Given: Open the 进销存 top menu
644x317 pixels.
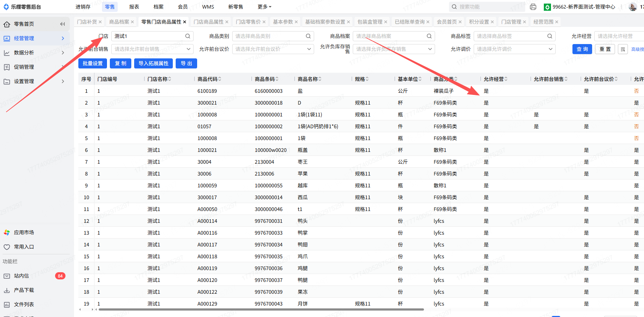Looking at the screenshot, I should click(83, 7).
